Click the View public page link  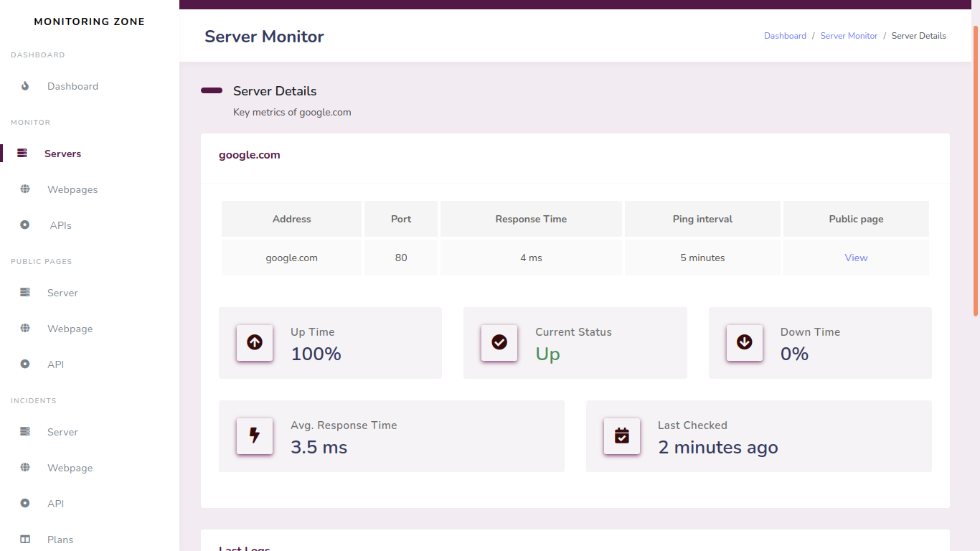coord(856,258)
